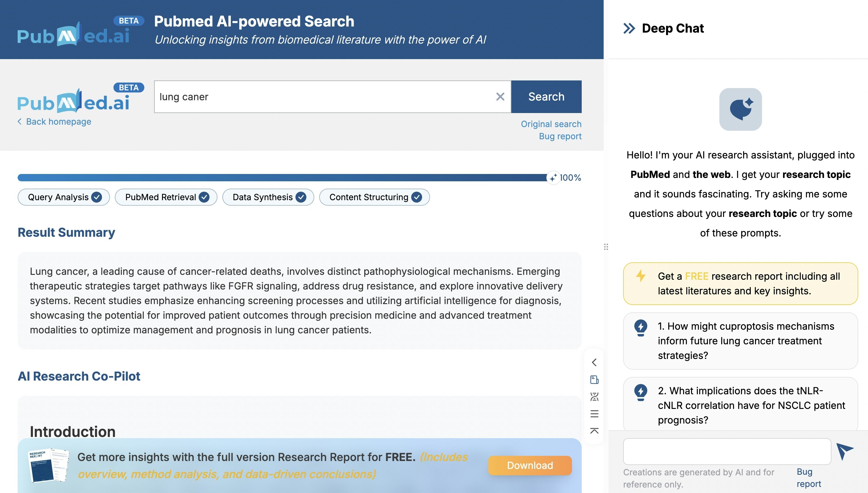Click the collapse arrow in floating toolbar
Image resolution: width=868 pixels, height=493 pixels.
tap(594, 362)
